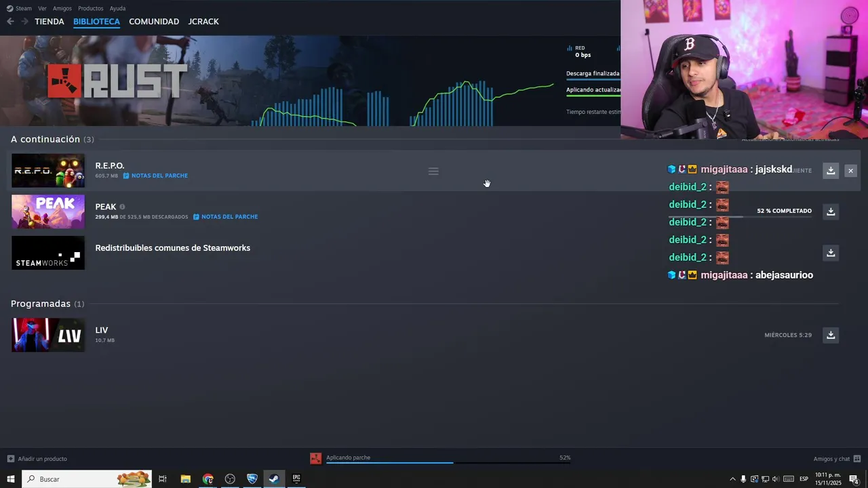This screenshot has height=488, width=868.
Task: Open Redistribuibles comunes de Steamworks
Action: click(173, 248)
